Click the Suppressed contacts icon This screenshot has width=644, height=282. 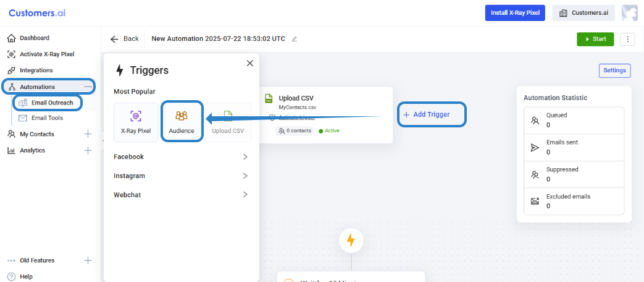pyautogui.click(x=534, y=175)
